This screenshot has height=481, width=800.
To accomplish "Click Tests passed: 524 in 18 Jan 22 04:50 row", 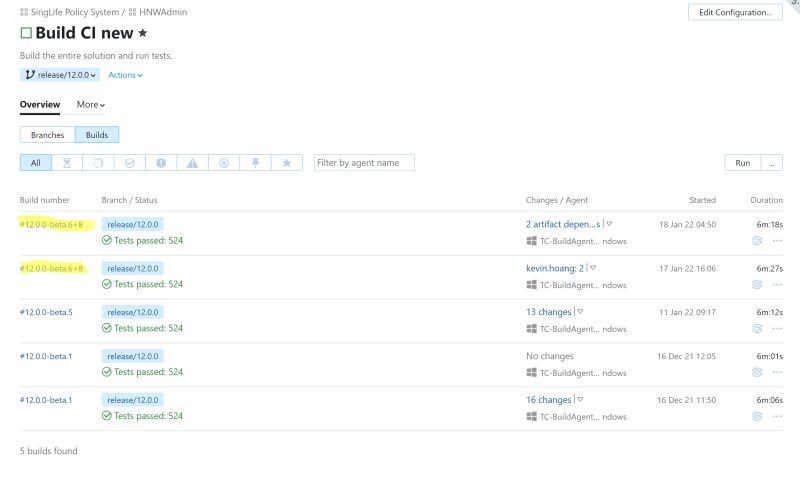I will pos(148,240).
